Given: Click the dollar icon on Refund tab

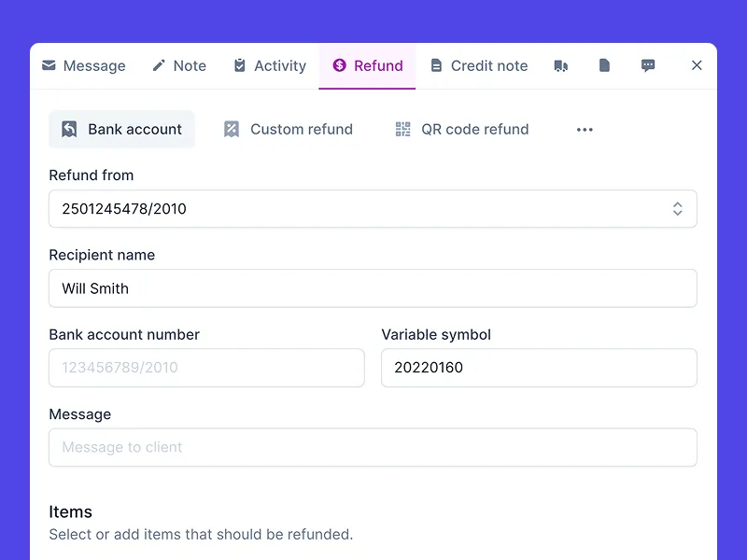Looking at the screenshot, I should point(339,65).
